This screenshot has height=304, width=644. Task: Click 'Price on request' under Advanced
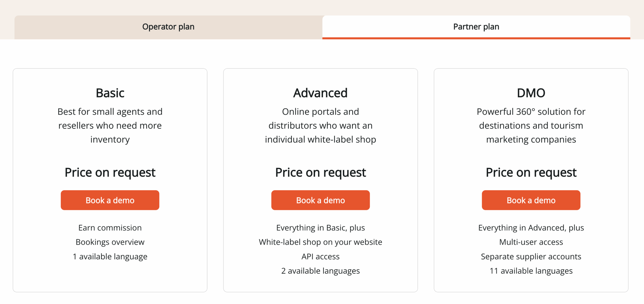click(x=320, y=172)
